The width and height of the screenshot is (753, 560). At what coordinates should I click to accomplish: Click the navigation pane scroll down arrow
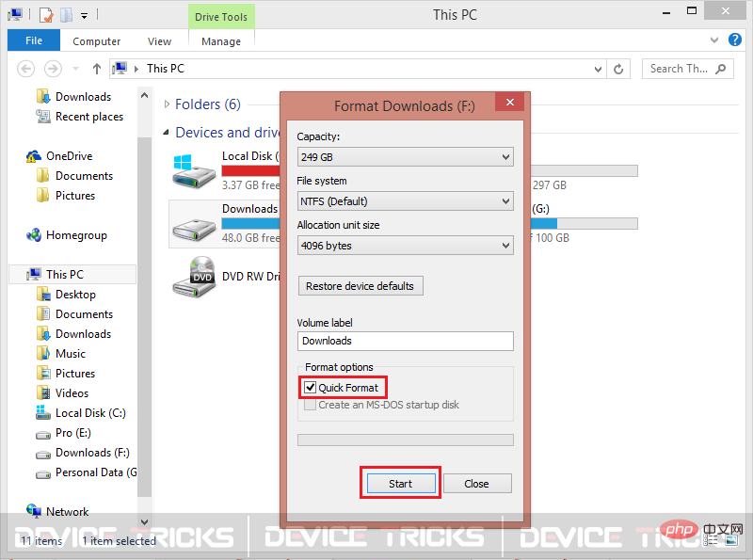[144, 521]
